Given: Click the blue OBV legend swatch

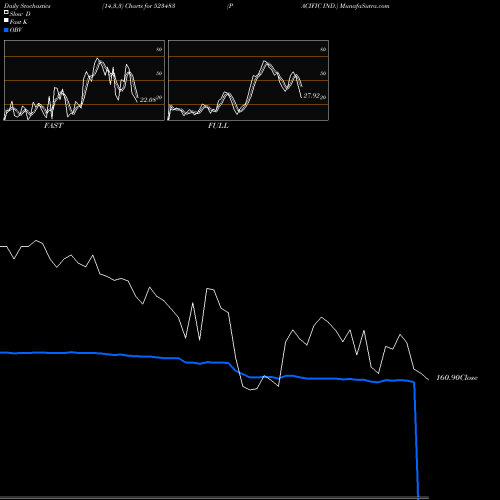Looking at the screenshot, I should [x=6, y=30].
